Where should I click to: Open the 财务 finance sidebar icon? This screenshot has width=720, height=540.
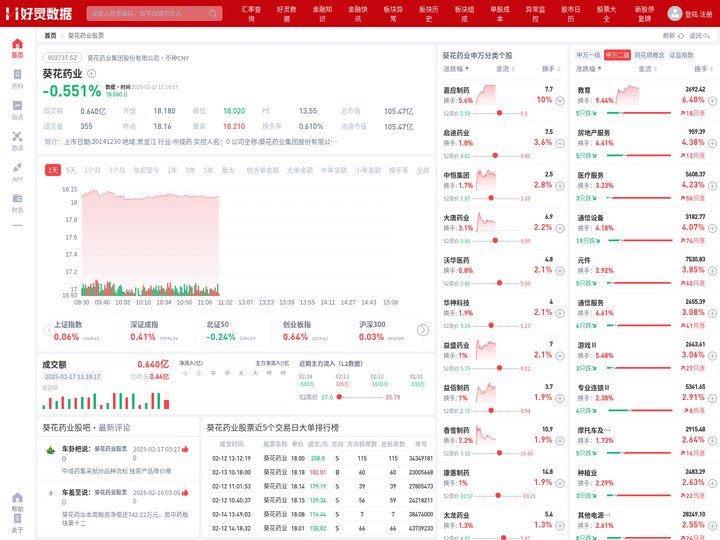click(17, 198)
